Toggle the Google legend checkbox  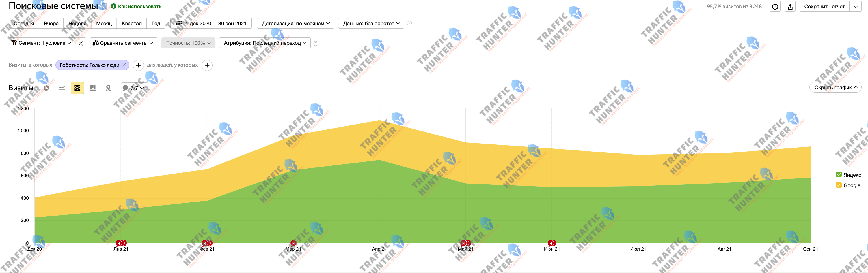pos(839,185)
